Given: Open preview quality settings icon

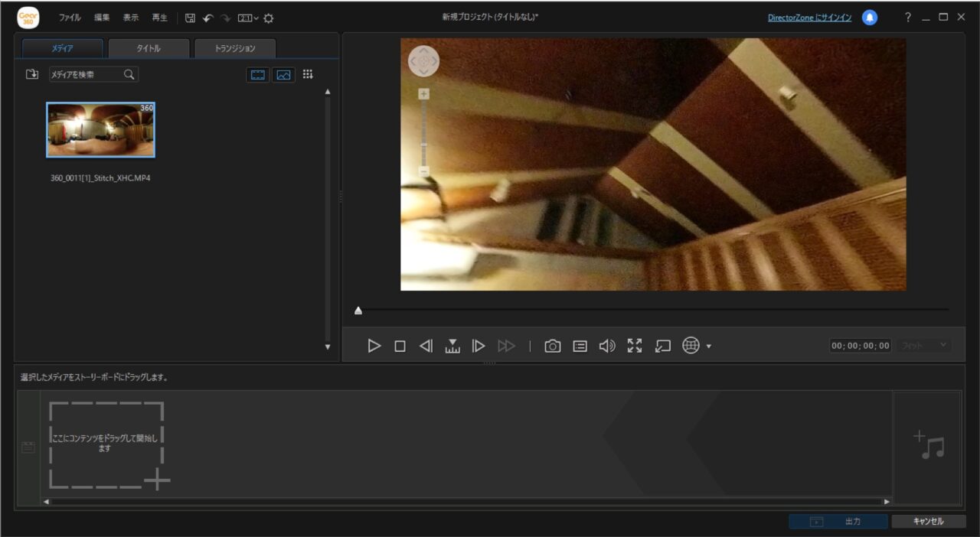Looking at the screenshot, I should coord(580,346).
